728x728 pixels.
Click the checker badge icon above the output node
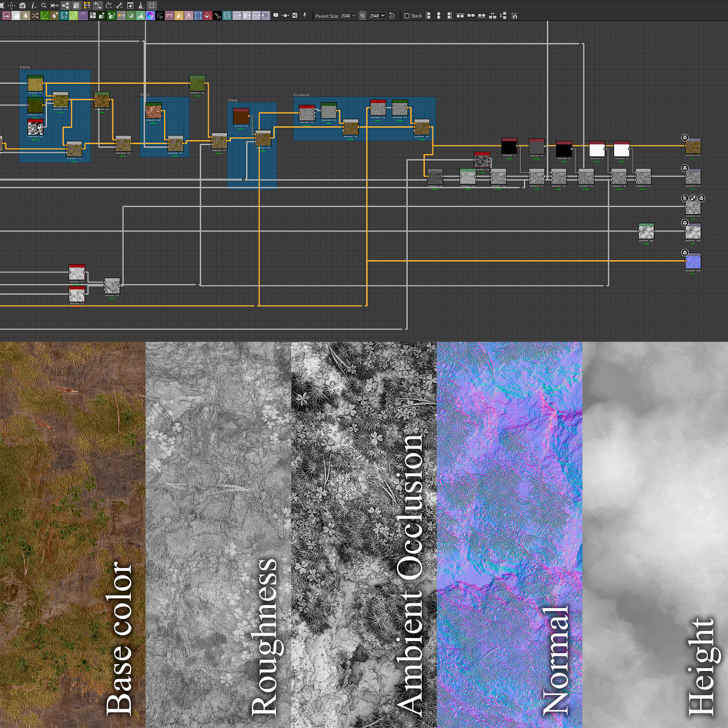point(693,198)
